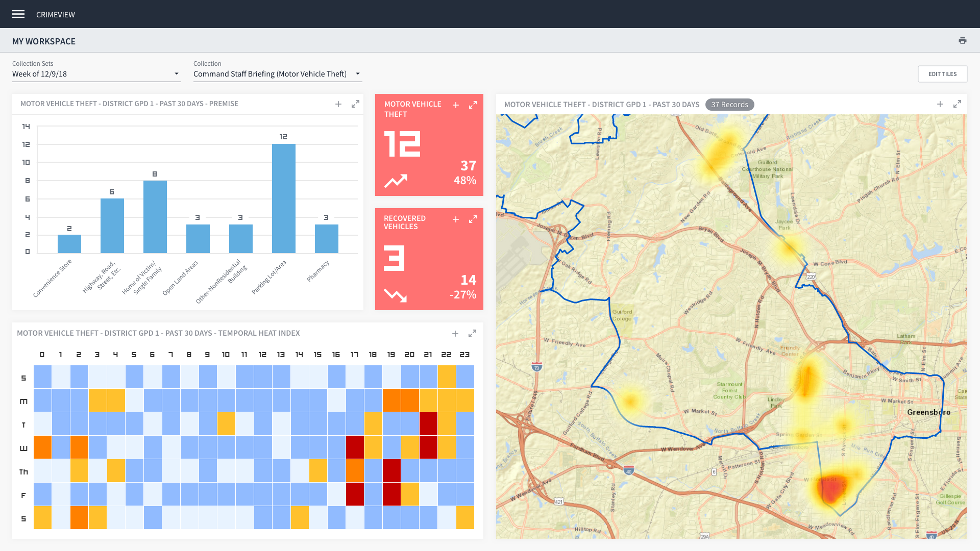
Task: Select the Parking Lot/Area bar
Action: (283, 198)
